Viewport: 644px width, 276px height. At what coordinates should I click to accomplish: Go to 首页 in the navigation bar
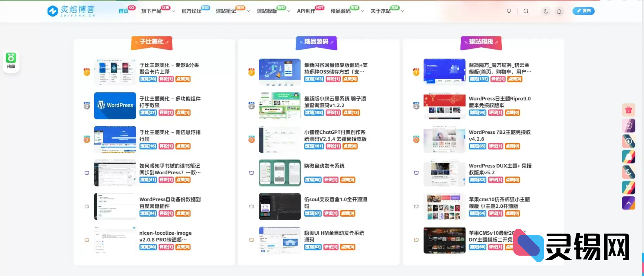(123, 11)
